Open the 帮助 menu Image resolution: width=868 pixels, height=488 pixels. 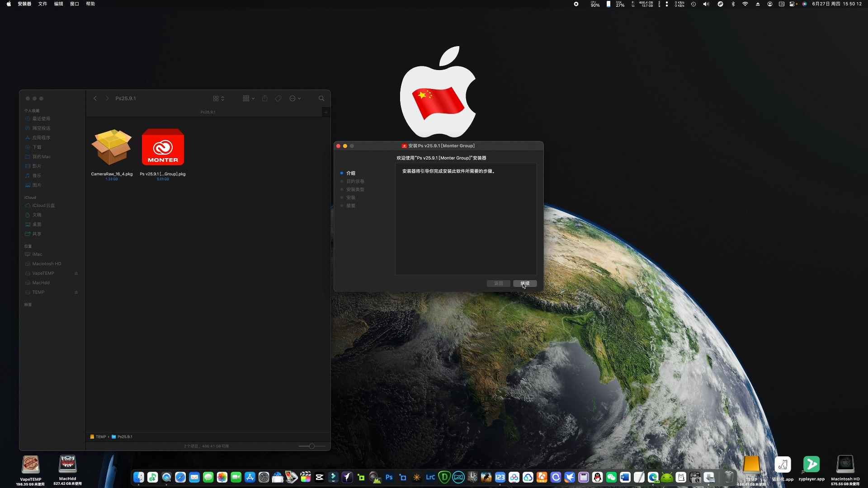tap(90, 4)
